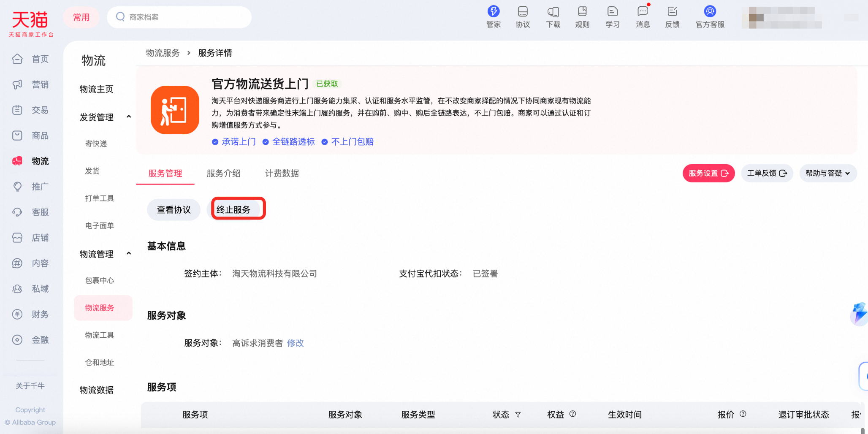Open 电子面单 menu item
This screenshot has width=868, height=434.
pyautogui.click(x=100, y=226)
